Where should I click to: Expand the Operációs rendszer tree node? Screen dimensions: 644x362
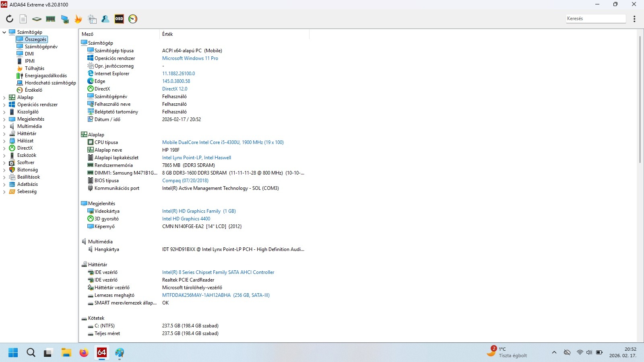point(4,105)
